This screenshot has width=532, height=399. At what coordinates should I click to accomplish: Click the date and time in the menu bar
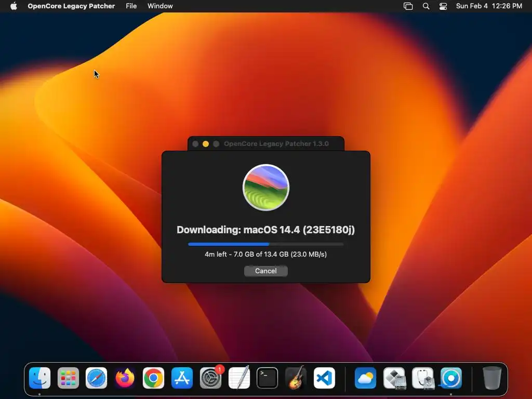tap(489, 6)
